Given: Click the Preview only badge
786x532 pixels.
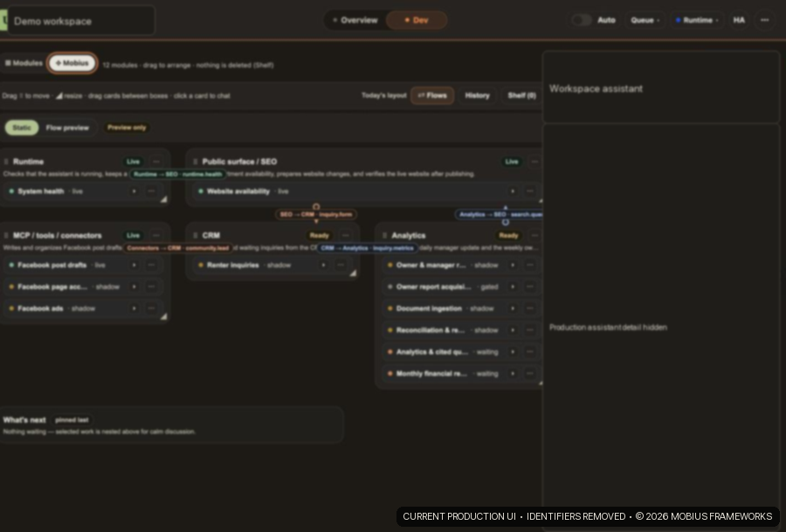Looking at the screenshot, I should point(127,128).
